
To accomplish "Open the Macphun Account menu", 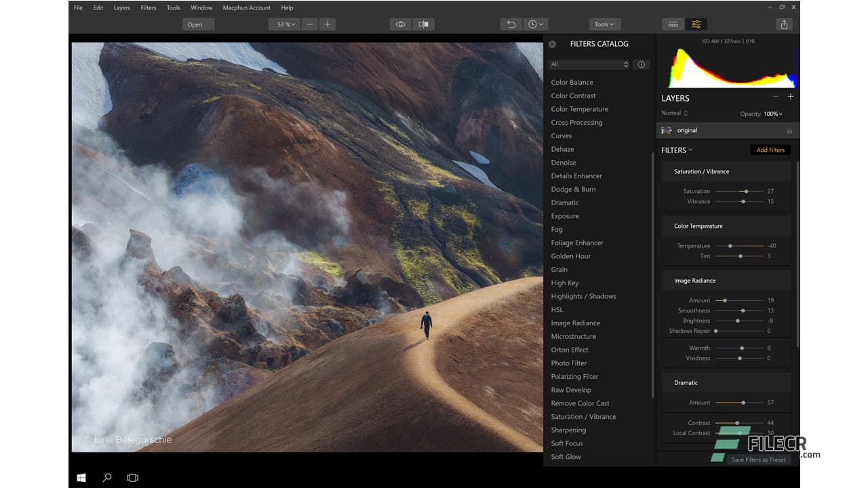I will [245, 7].
